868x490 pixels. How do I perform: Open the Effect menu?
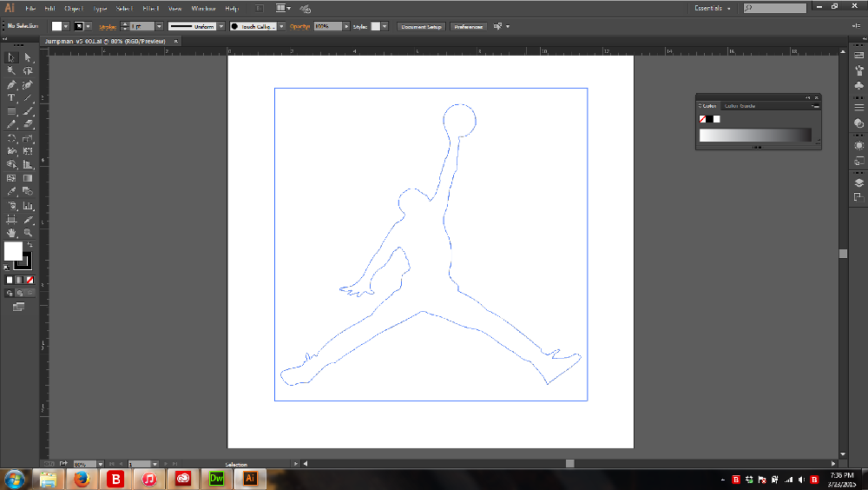click(x=150, y=9)
